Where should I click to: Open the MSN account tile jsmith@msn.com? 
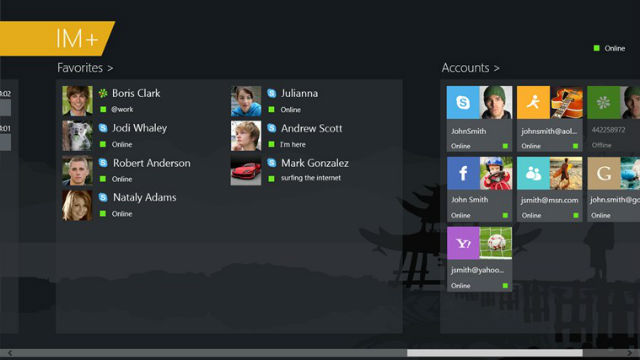[549, 189]
